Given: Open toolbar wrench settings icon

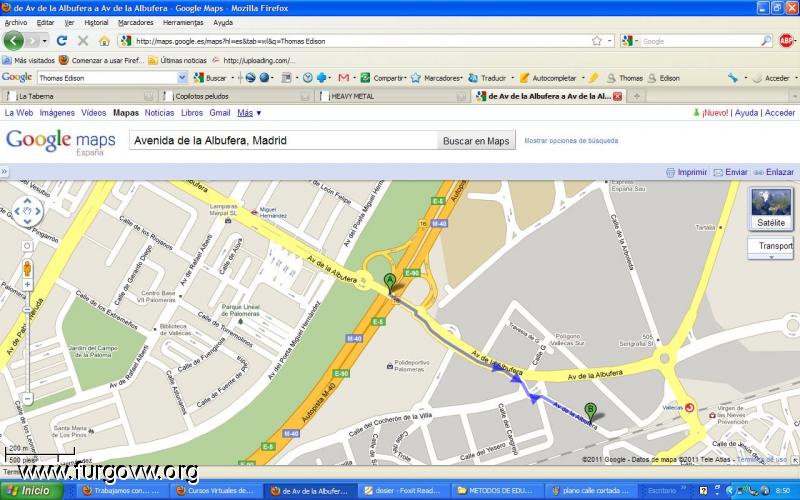Looking at the screenshot, I should point(733,78).
